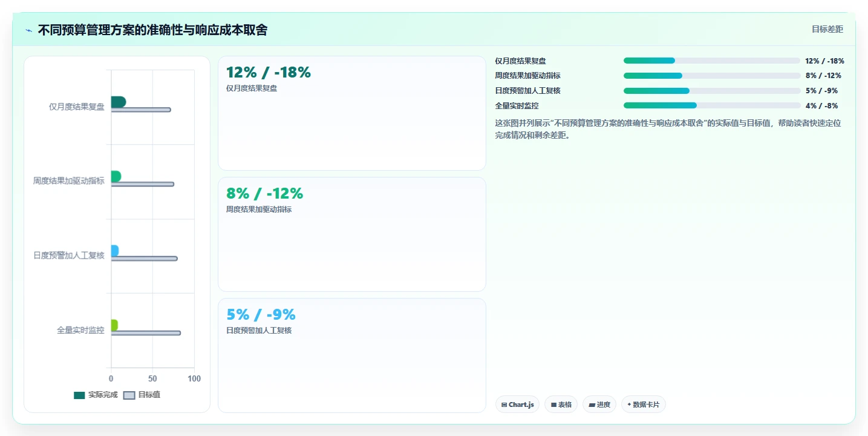Click the gray target bar for 仅月度结果复盘
The width and height of the screenshot is (868, 436).
140,110
